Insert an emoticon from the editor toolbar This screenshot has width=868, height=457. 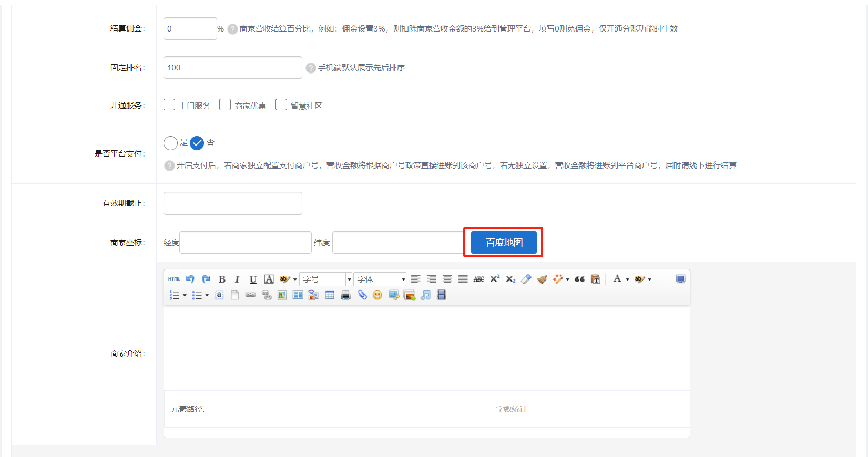377,295
